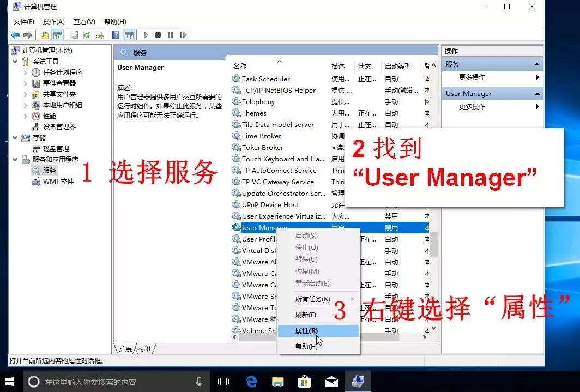
Task: Pause the service using the pause toolbar icon
Action: click(170, 35)
